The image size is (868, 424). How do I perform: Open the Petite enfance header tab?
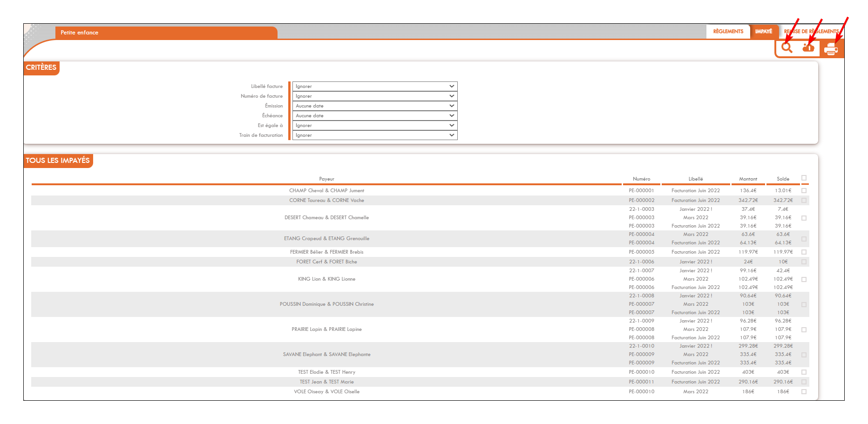[x=166, y=33]
